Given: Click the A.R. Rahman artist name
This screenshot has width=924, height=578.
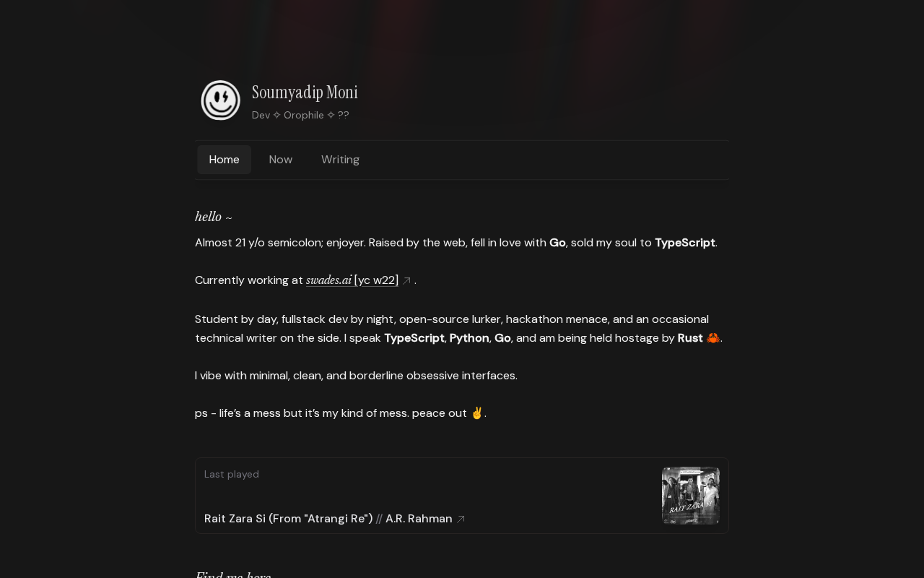Looking at the screenshot, I should pos(419,519).
